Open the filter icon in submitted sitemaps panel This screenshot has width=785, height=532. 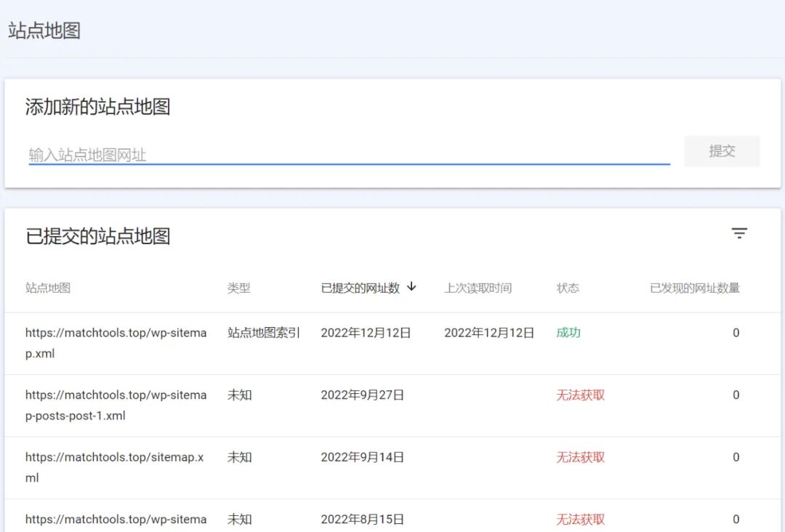pos(739,233)
